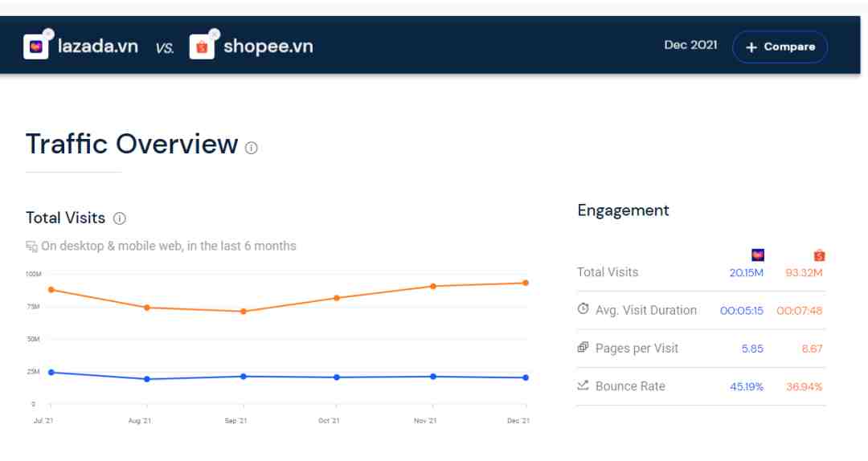Click the clock icon for Avg. Visit Duration
Image resolution: width=868 pixels, height=461 pixels.
583,309
